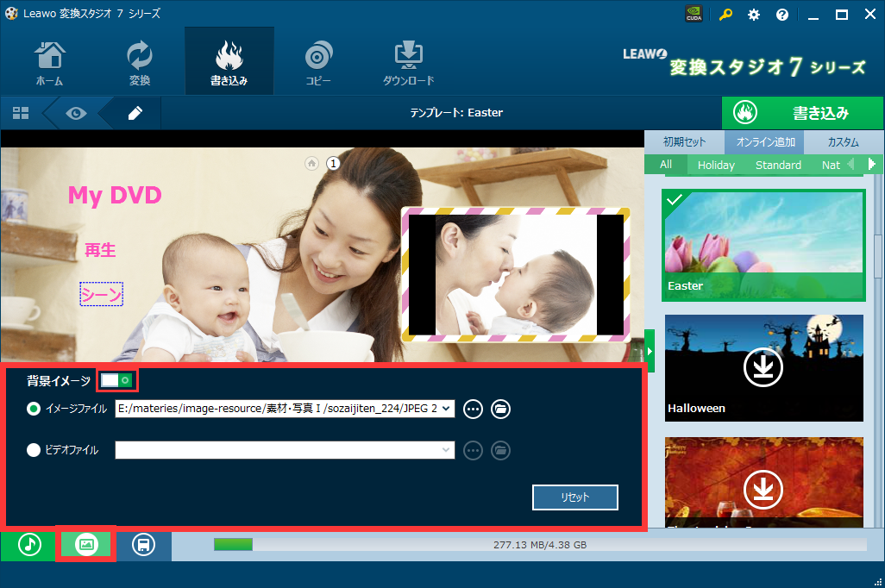Viewport: 885px width, 588px height.
Task: Open the Download (ダウンロード) module
Action: (x=408, y=61)
